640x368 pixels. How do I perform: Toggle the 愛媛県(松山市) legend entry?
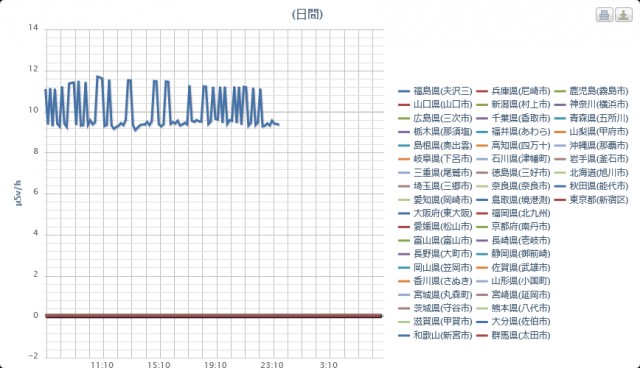pos(435,226)
